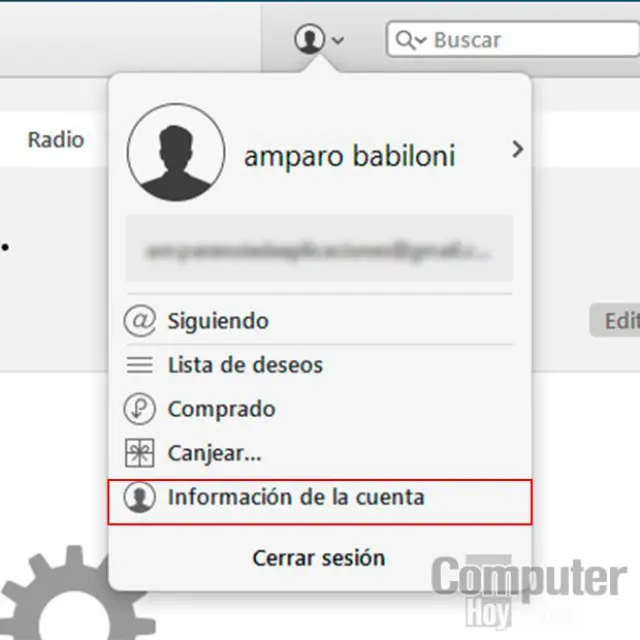This screenshot has height=640, width=640.
Task: Expand profile with the right chevron arrow
Action: pyautogui.click(x=516, y=150)
